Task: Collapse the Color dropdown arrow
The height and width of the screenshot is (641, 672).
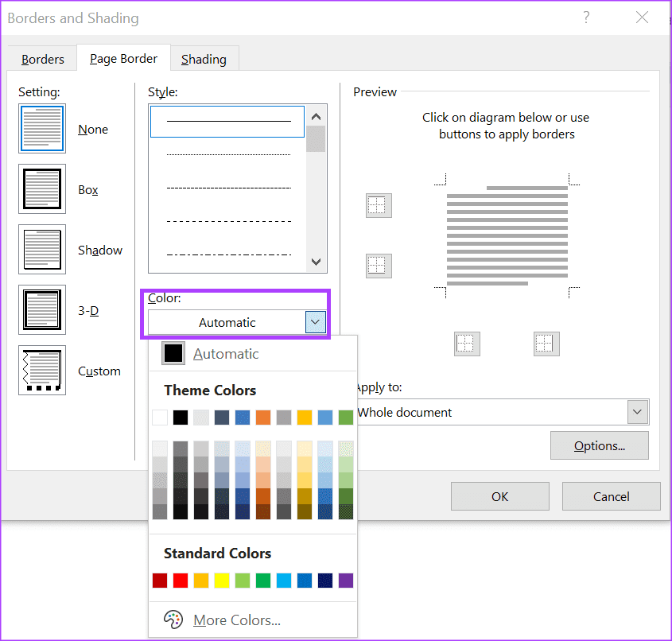Action: [316, 323]
